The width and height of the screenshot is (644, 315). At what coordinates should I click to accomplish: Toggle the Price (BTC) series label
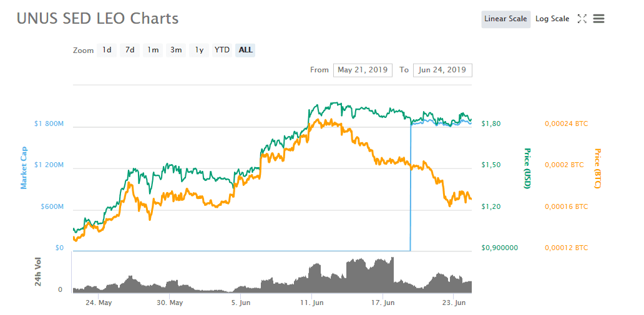tap(597, 168)
